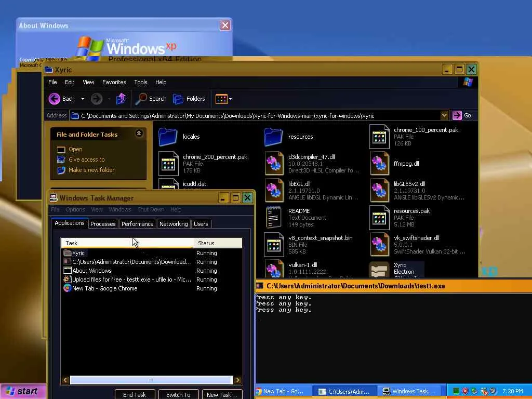Select the Upload files for free task
This screenshot has height=399, width=532.
(x=151, y=280)
